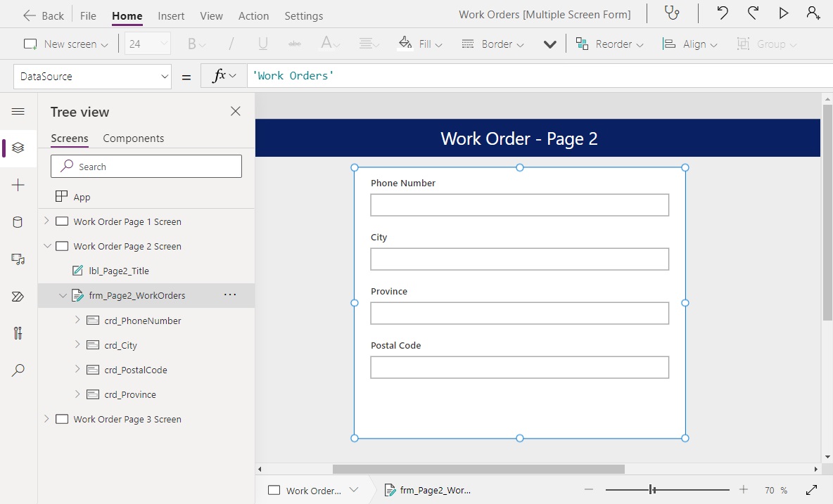Screen dimensions: 833x504
Task: Open the DataSource property dropdown
Action: (x=165, y=76)
